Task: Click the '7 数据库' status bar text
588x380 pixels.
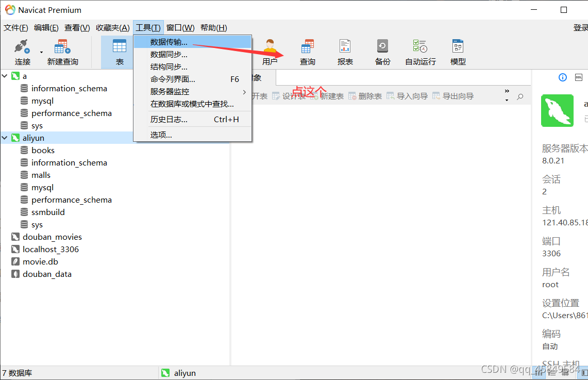Action: pyautogui.click(x=17, y=373)
